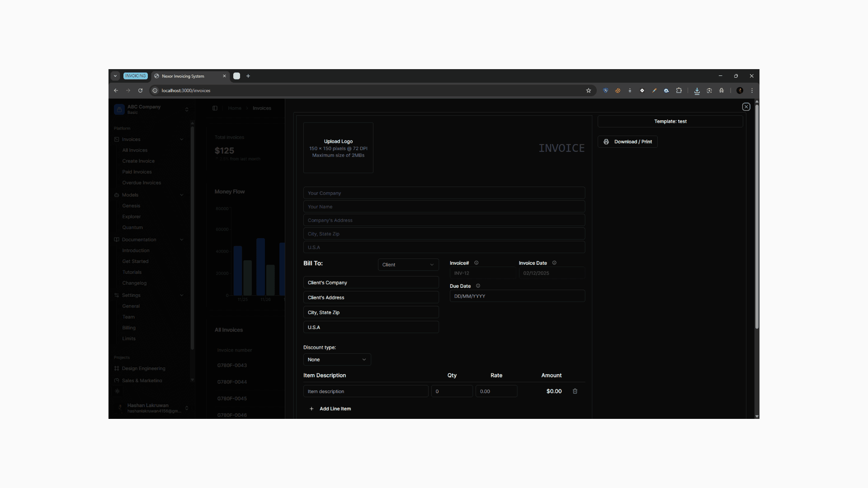Open the Discount type dropdown showing None
Screen dimensions: 868x488
coord(337,359)
